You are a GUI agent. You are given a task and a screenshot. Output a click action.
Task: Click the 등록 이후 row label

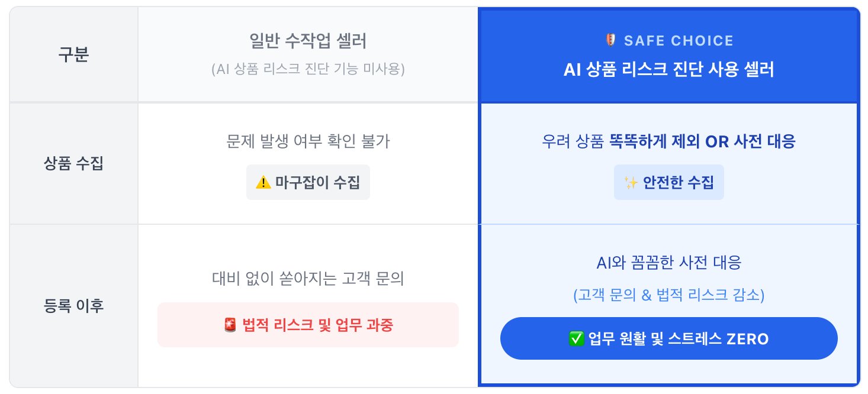click(73, 306)
